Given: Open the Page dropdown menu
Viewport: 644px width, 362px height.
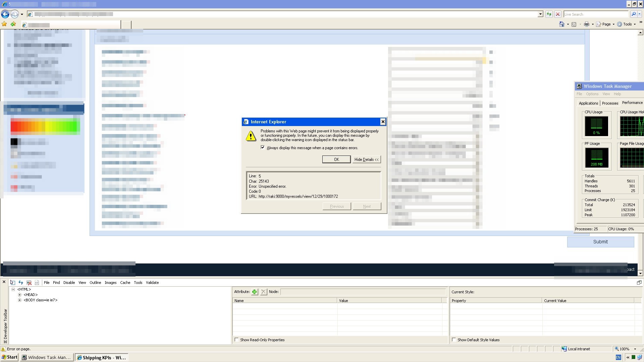Looking at the screenshot, I should [606, 24].
